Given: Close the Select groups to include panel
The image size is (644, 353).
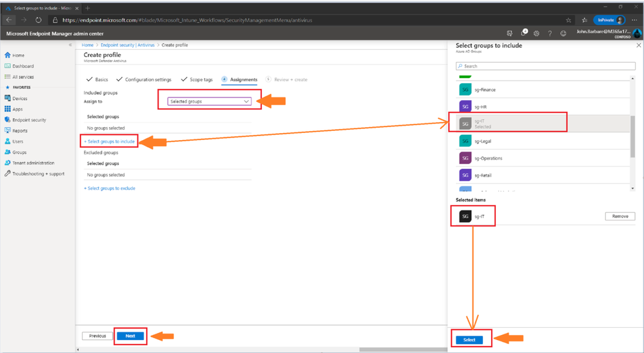Looking at the screenshot, I should pyautogui.click(x=638, y=45).
